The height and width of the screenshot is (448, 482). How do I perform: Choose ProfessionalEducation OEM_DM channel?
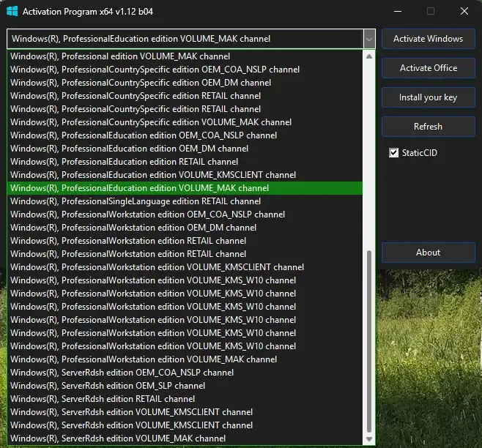tap(185, 149)
